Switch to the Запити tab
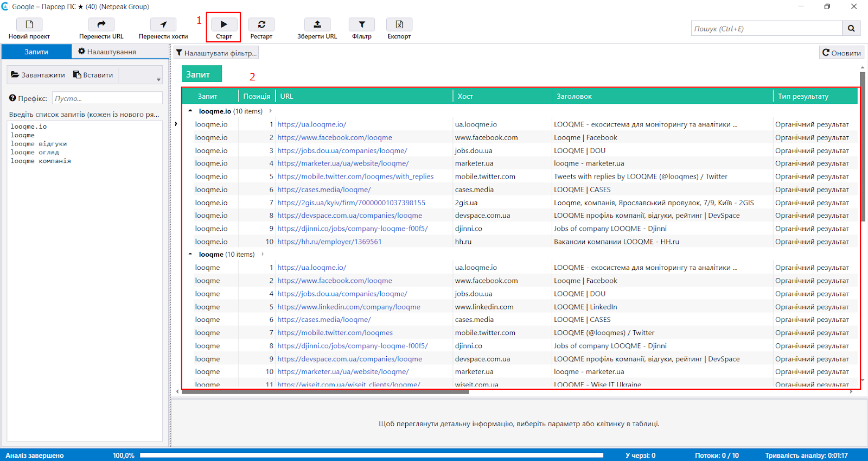The height and width of the screenshot is (461, 868). tap(36, 52)
